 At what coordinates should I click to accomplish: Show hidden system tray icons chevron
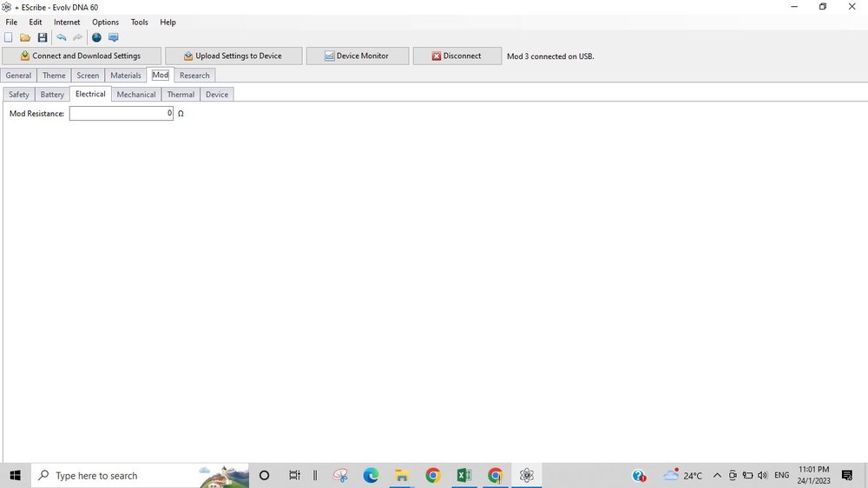click(717, 475)
